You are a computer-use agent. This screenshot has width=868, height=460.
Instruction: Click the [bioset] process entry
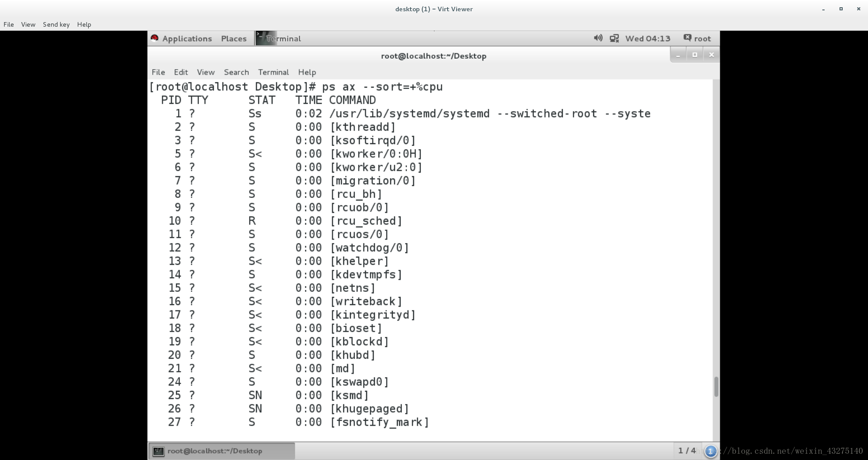coord(356,328)
